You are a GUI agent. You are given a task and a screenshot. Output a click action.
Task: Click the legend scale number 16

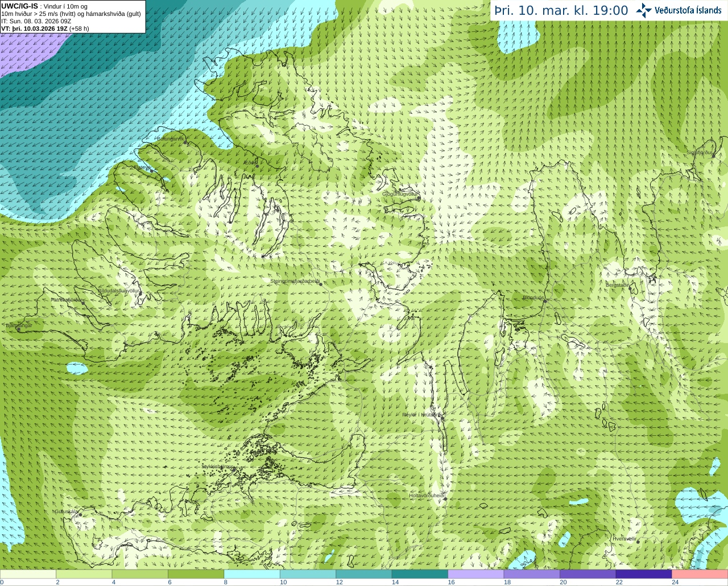click(x=451, y=582)
